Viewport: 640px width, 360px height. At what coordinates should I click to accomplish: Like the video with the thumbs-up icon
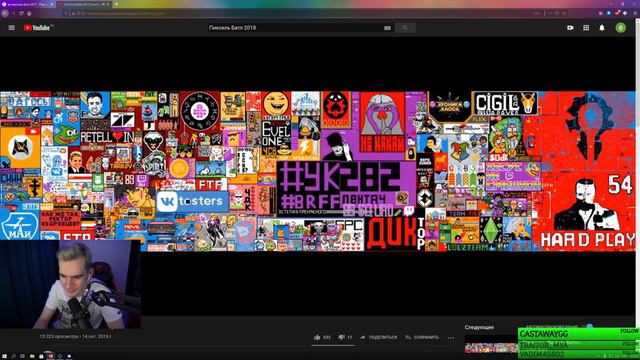(x=317, y=337)
